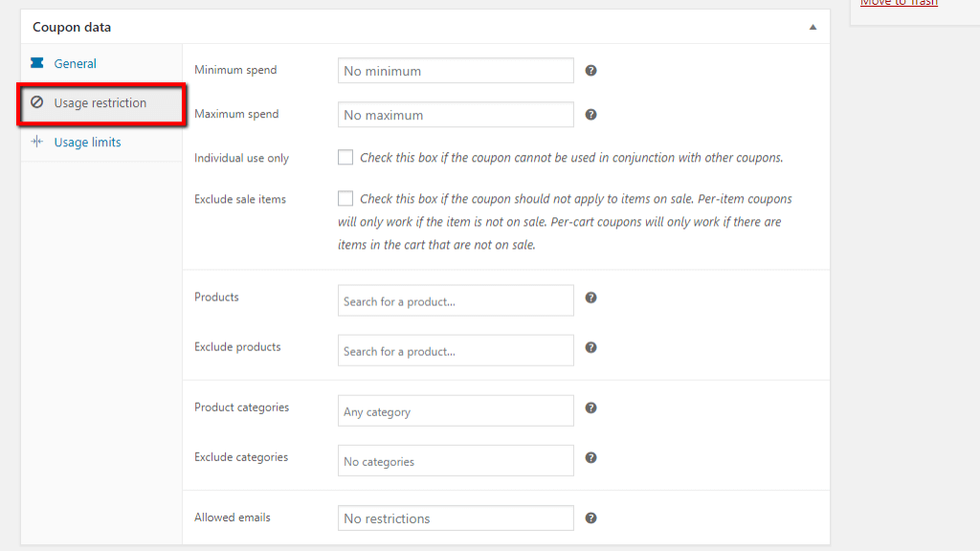
Task: Collapse the Coupon data panel arrow
Action: point(813,27)
